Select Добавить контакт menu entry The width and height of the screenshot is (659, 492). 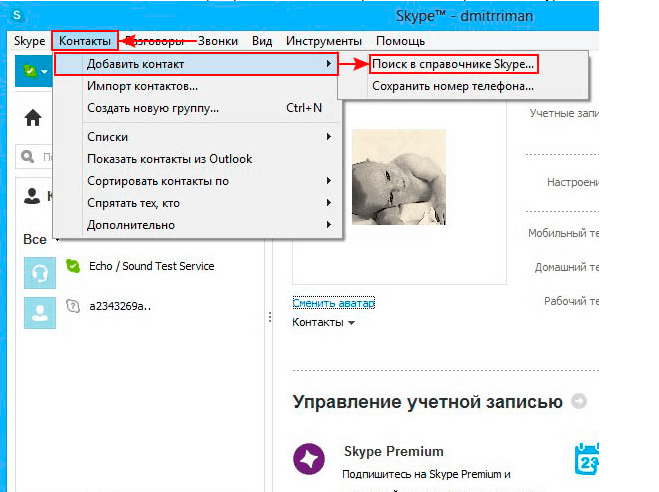[x=196, y=64]
